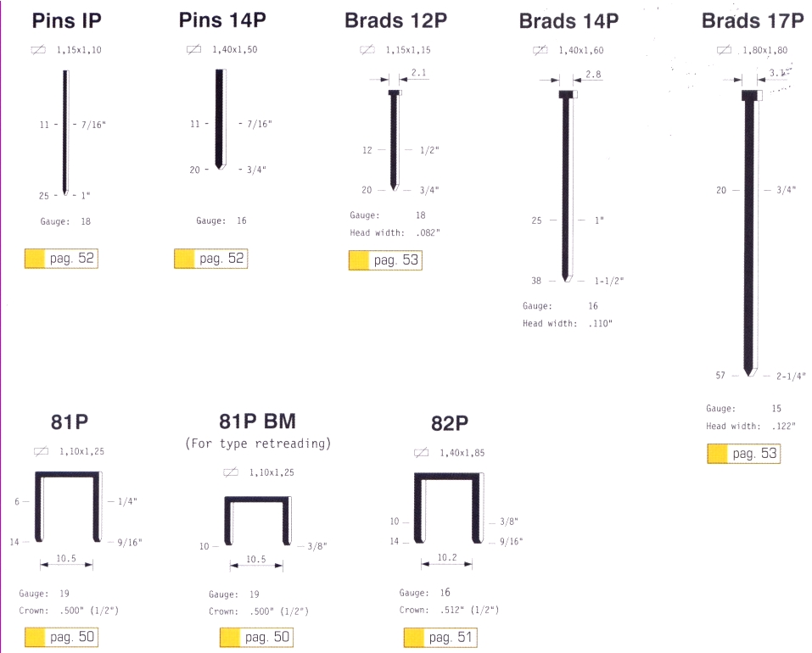Click the wire-section icon under Pins IP
The image size is (812, 653).
tap(38, 51)
